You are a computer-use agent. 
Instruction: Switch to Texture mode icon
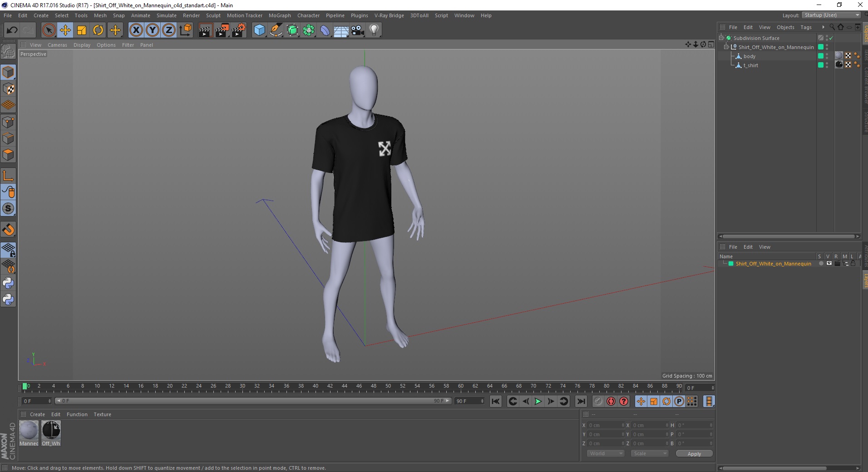8,89
